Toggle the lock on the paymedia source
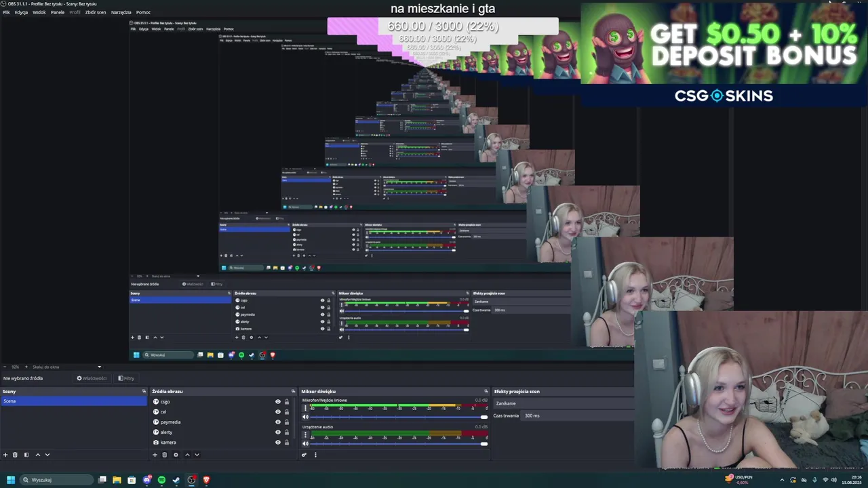This screenshot has width=868, height=488. (x=287, y=422)
